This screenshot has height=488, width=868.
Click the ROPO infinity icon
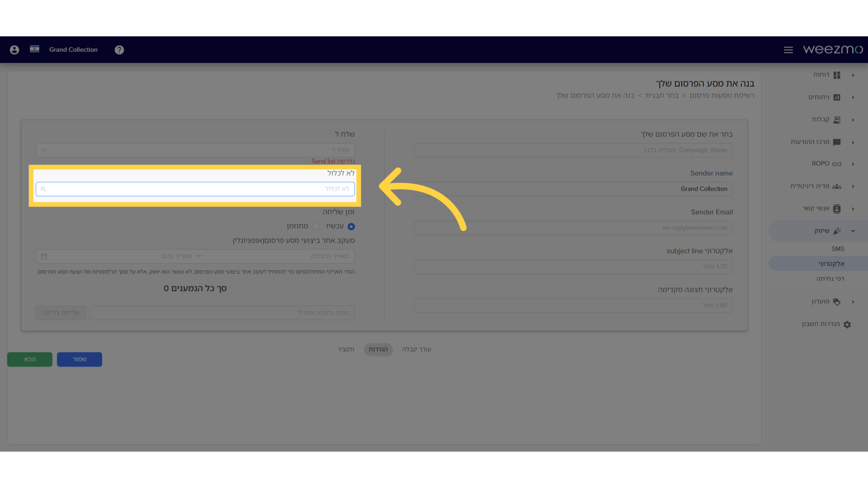(x=837, y=164)
